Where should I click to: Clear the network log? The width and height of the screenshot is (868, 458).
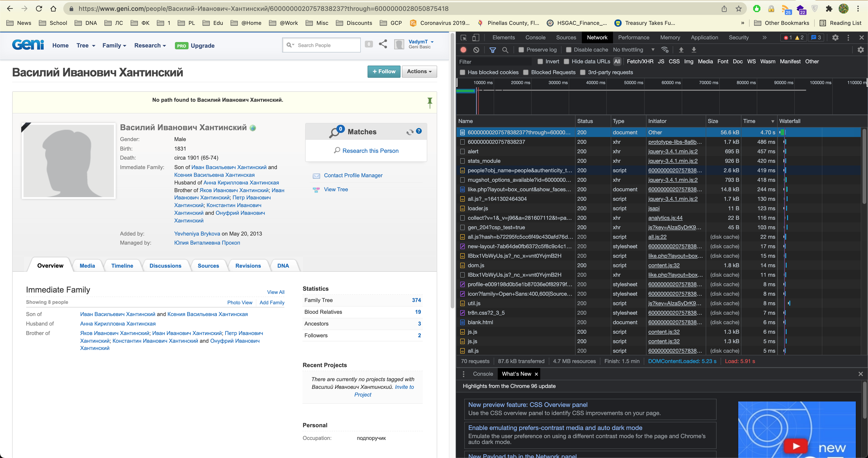pyautogui.click(x=476, y=50)
